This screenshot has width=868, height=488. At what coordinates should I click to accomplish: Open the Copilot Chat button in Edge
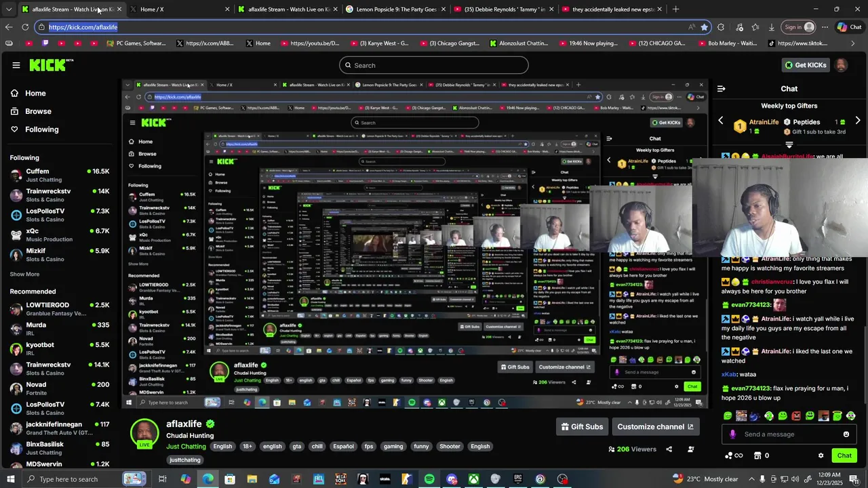pos(849,27)
